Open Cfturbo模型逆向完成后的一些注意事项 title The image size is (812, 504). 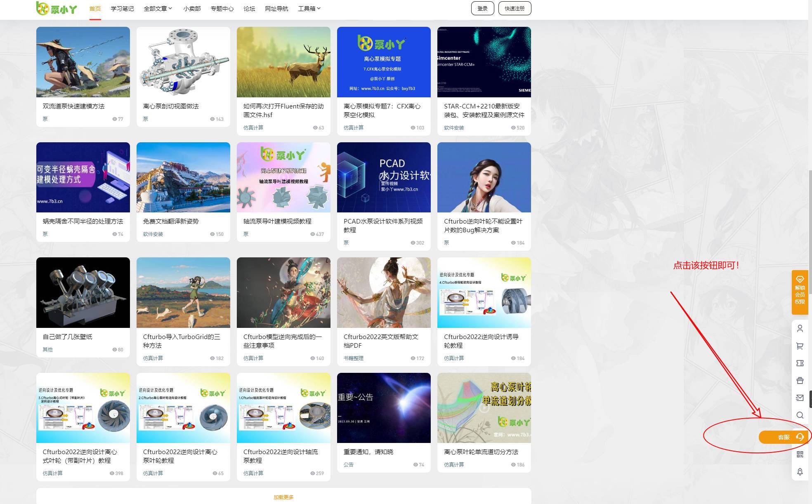(x=283, y=341)
